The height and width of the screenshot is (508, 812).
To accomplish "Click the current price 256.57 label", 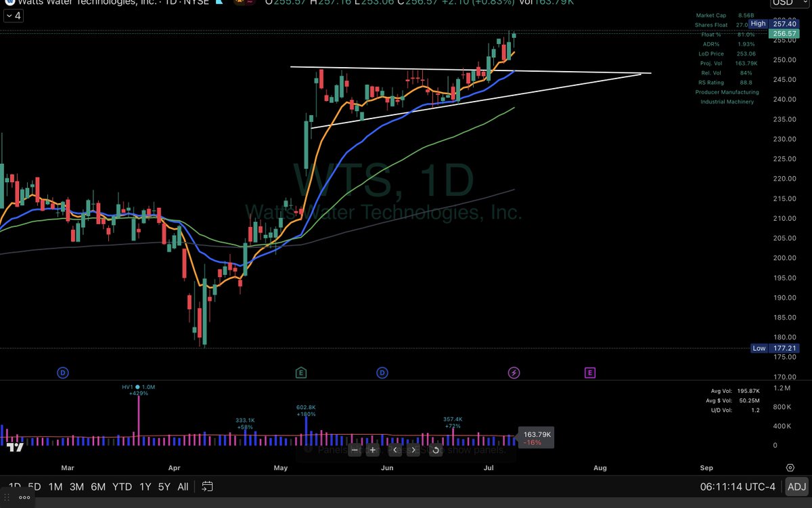I will click(786, 33).
